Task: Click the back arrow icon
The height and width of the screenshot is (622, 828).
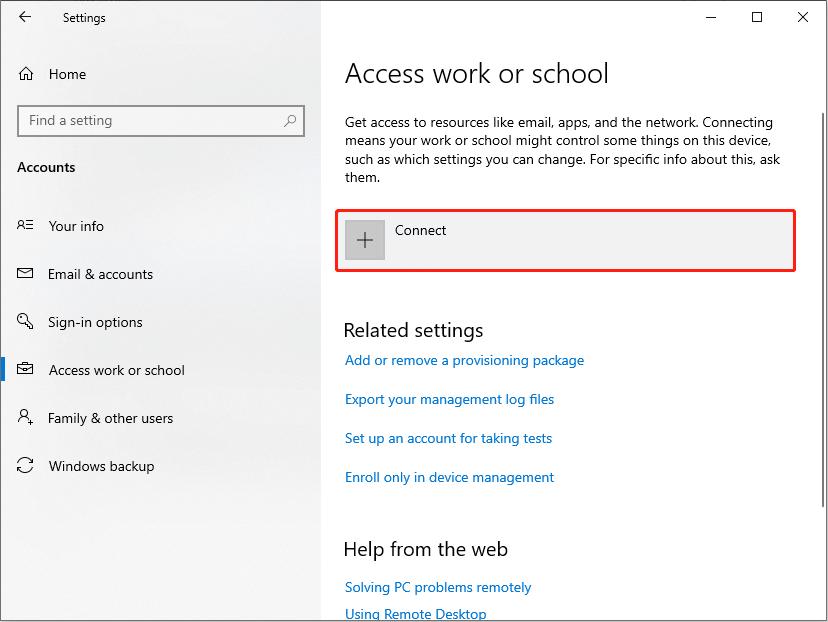Action: pos(25,17)
